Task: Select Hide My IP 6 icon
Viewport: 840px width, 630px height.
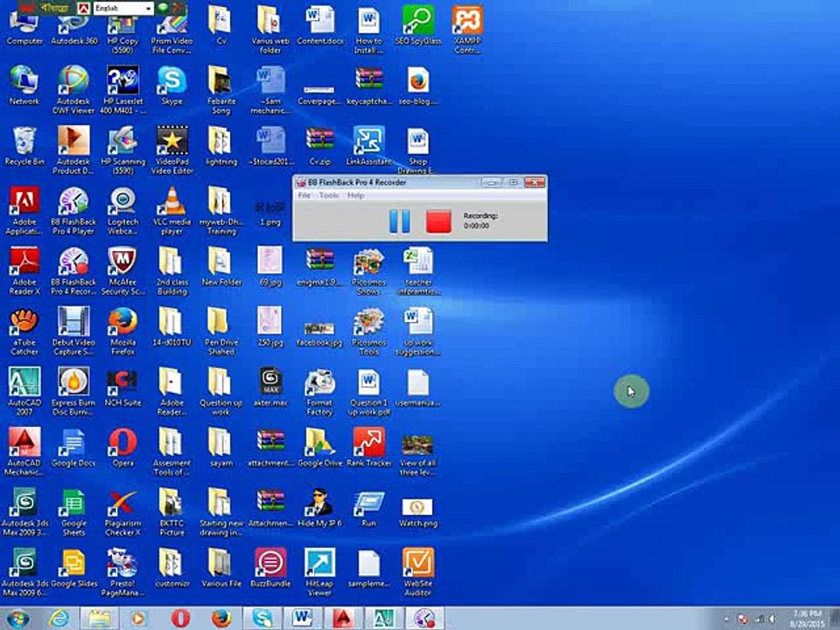Action: 319,507
